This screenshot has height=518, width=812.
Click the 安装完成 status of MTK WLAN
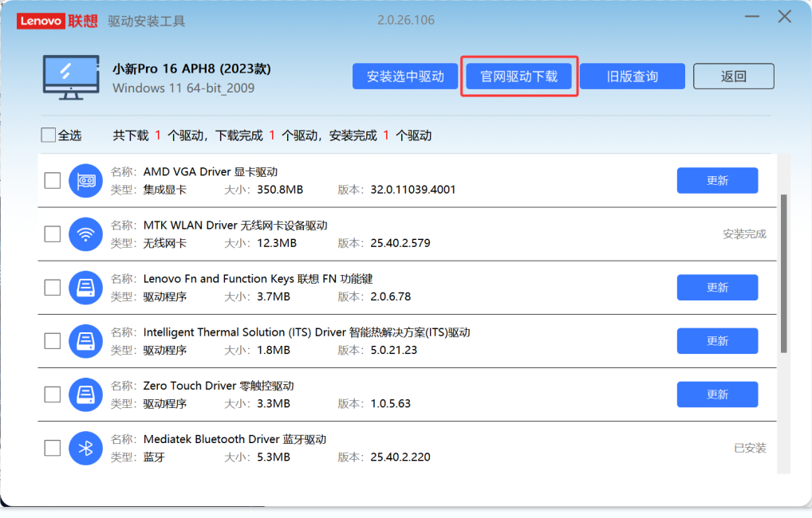[744, 234]
